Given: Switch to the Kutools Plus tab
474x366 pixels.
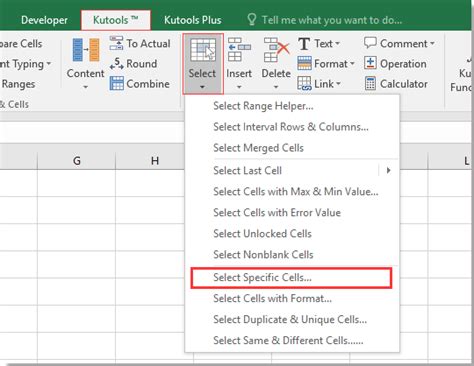Looking at the screenshot, I should point(193,20).
